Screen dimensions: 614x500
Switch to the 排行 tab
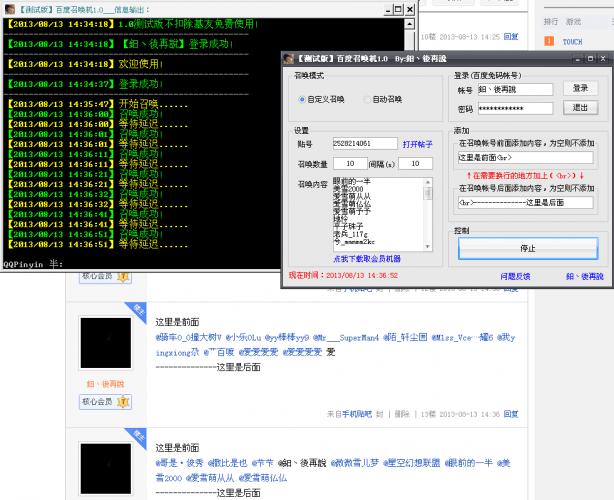pos(551,21)
